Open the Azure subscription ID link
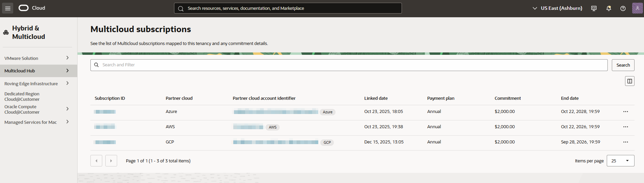 coord(105,112)
